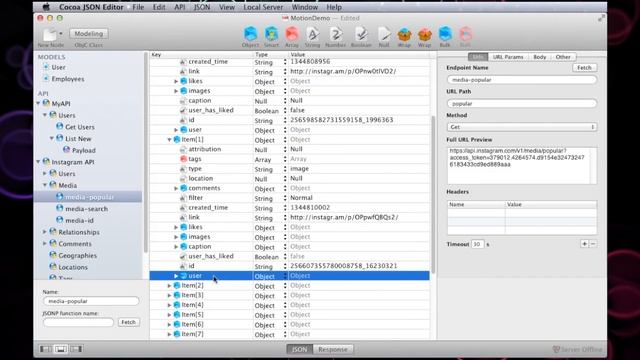
Task: Switch to the URL Params tab
Action: pos(508,57)
